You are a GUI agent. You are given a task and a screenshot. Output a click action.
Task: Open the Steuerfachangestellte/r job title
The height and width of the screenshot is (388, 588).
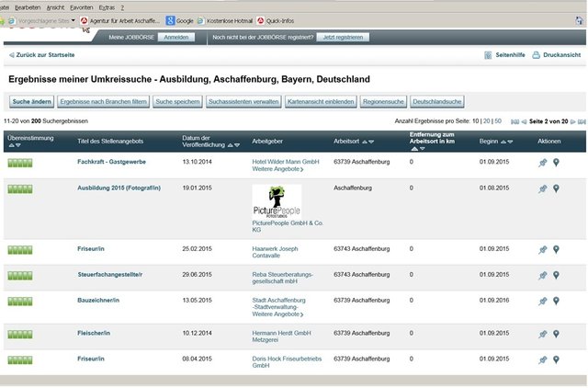110,275
